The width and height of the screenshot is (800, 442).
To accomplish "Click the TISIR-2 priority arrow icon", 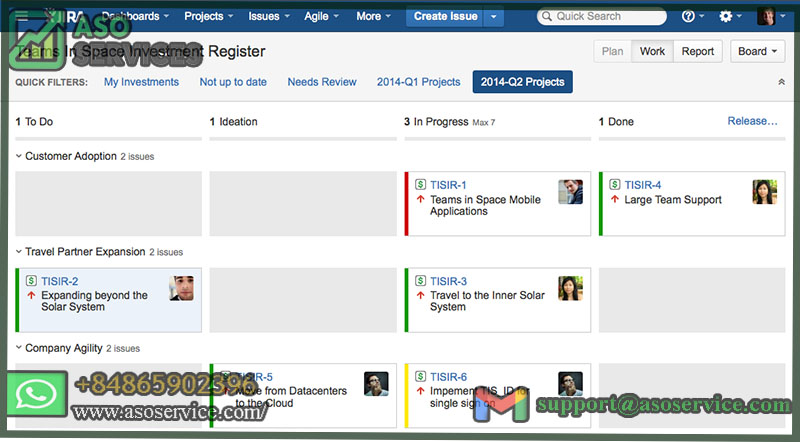I will (32, 295).
